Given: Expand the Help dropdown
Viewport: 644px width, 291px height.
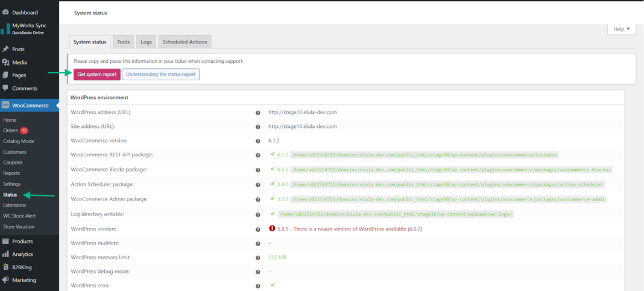Looking at the screenshot, I should 621,29.
